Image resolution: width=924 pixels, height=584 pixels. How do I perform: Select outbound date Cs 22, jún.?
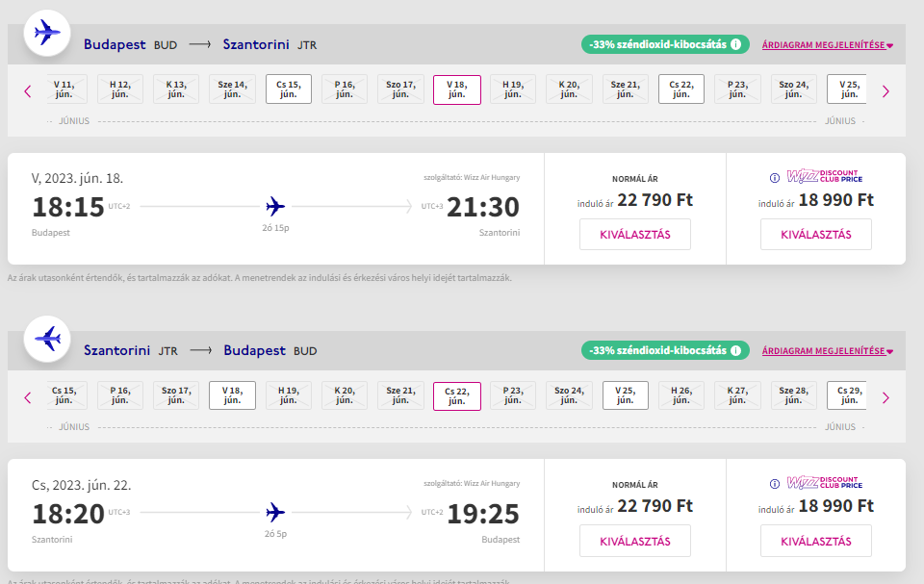tap(681, 89)
